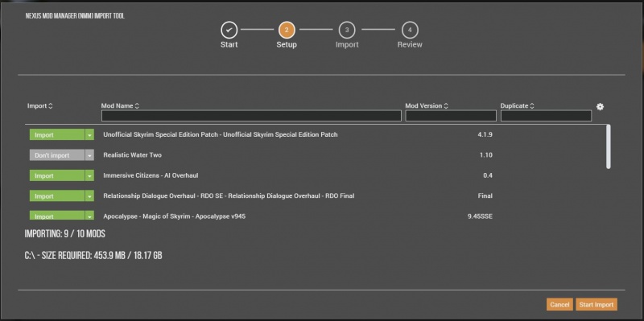Click version 9.45SSE cell
Viewport: 644px width, 321px height.
tap(480, 216)
